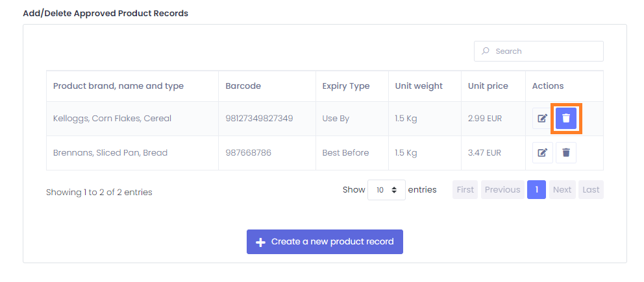
Task: Delete the Brennans Sliced Pan record
Action: coord(566,153)
